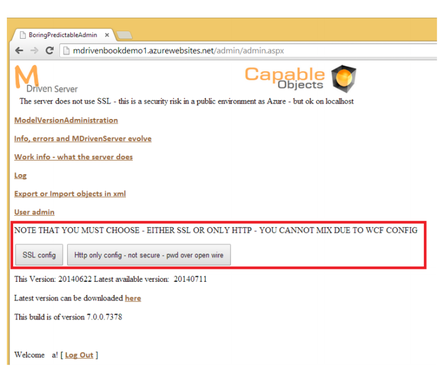Open the Log link
This screenshot has height=379, width=446.
pos(20,176)
